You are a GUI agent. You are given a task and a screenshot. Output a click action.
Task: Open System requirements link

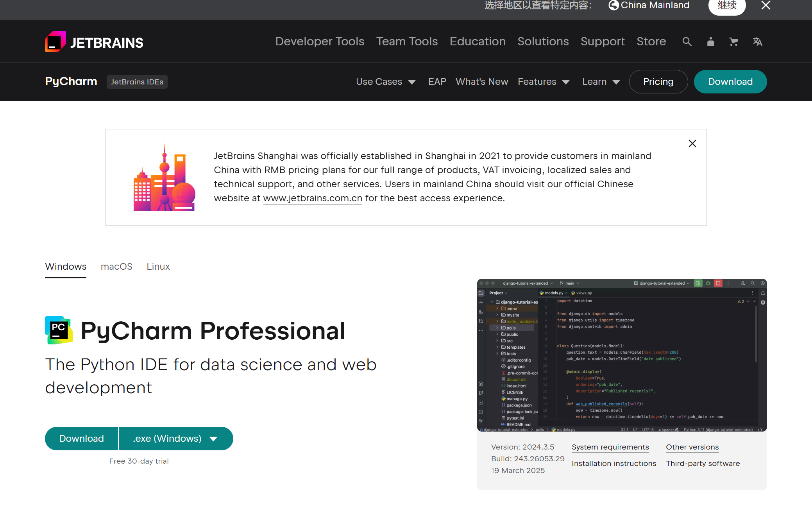pyautogui.click(x=610, y=447)
